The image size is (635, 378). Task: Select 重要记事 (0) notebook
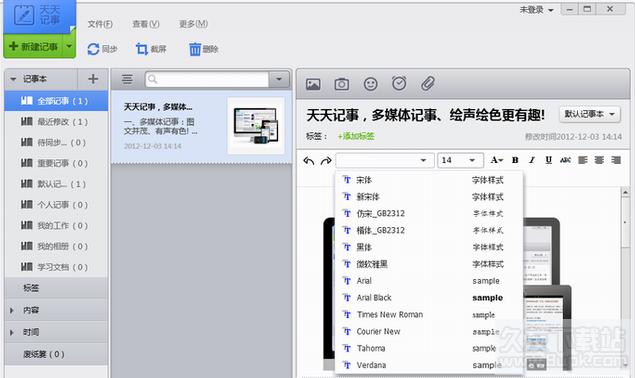[56, 163]
